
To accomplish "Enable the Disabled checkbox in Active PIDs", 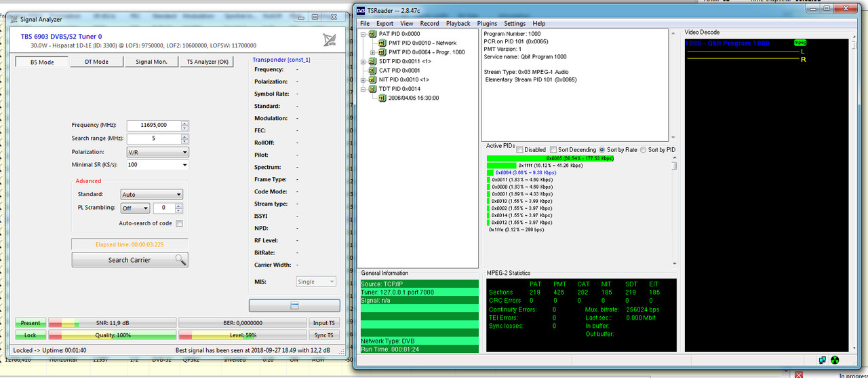I will tap(520, 150).
